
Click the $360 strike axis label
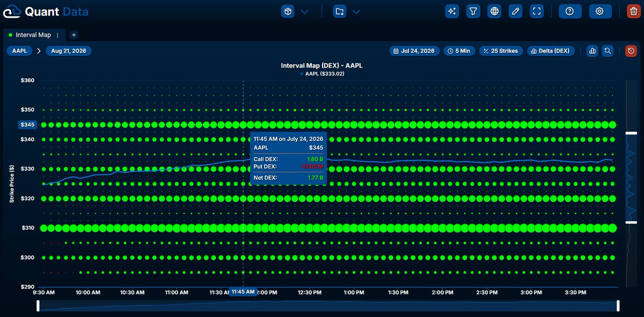pyautogui.click(x=27, y=81)
